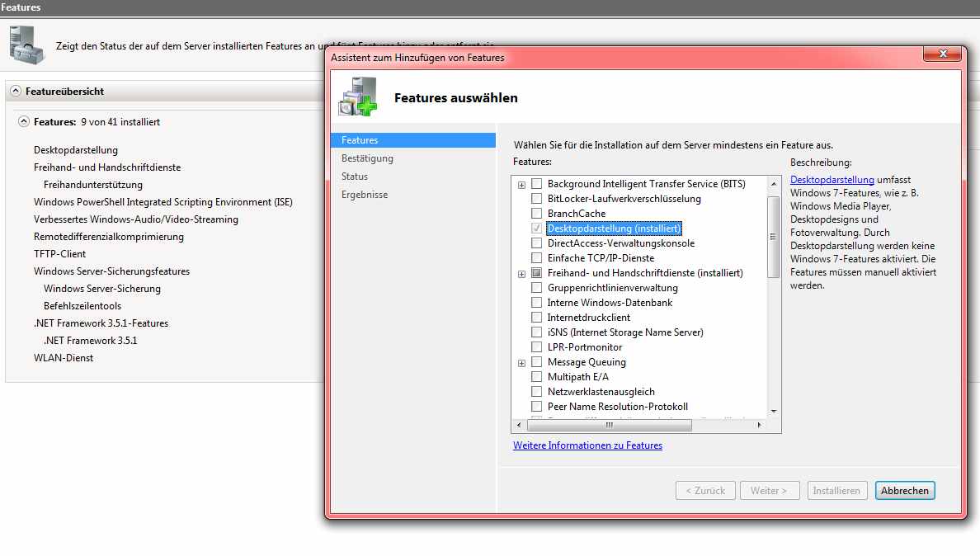Tick Interne Windows-Datenbank checkbox
This screenshot has width=980, height=556.
tap(536, 303)
